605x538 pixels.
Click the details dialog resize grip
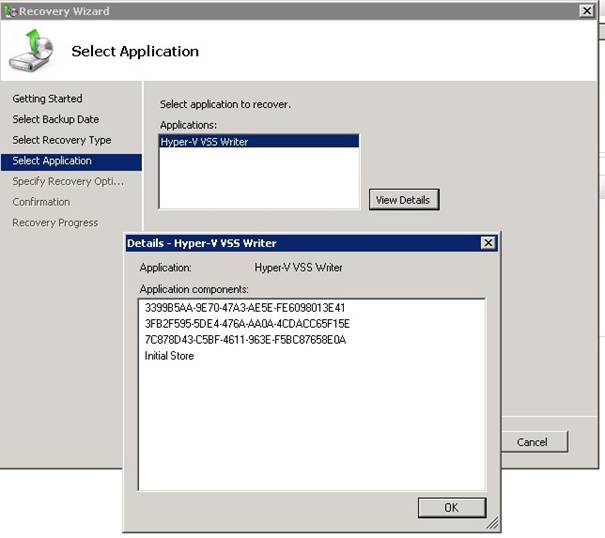click(492, 523)
